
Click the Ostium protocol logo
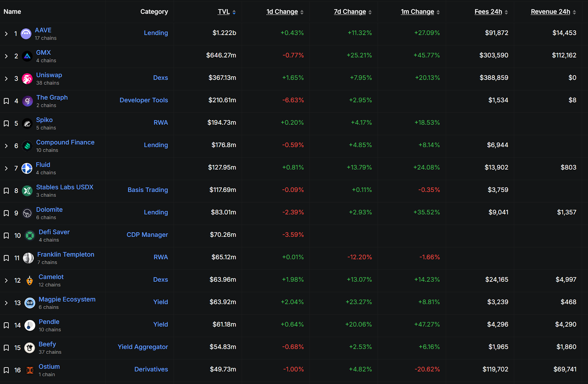point(30,370)
